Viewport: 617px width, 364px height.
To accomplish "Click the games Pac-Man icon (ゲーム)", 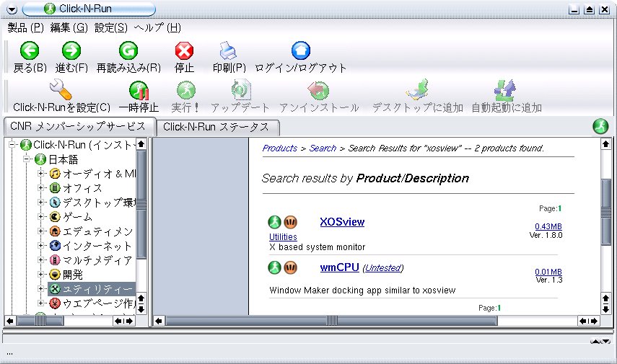I will coord(55,216).
